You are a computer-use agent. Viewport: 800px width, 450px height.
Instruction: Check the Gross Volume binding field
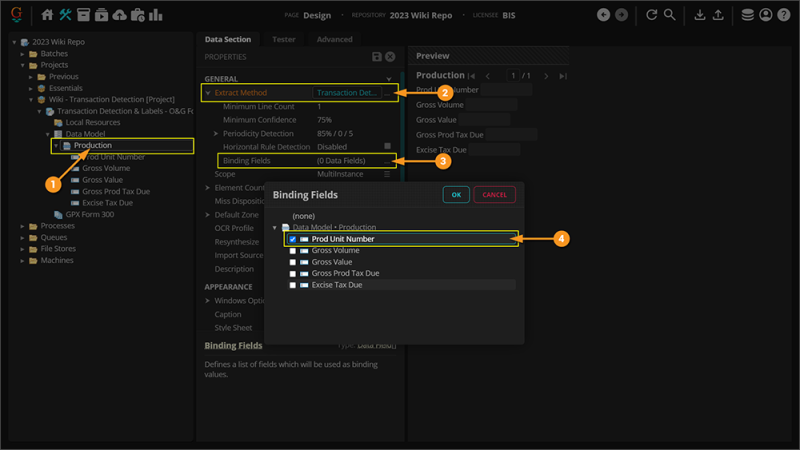click(292, 251)
